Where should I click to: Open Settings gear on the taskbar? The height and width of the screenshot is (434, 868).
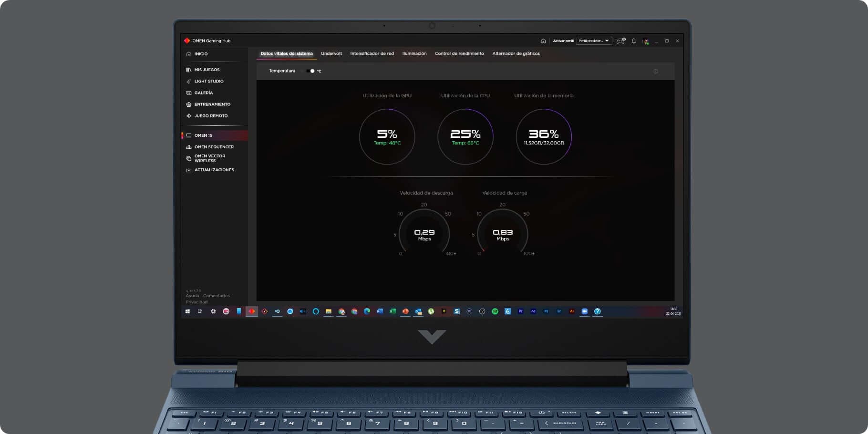pos(213,311)
